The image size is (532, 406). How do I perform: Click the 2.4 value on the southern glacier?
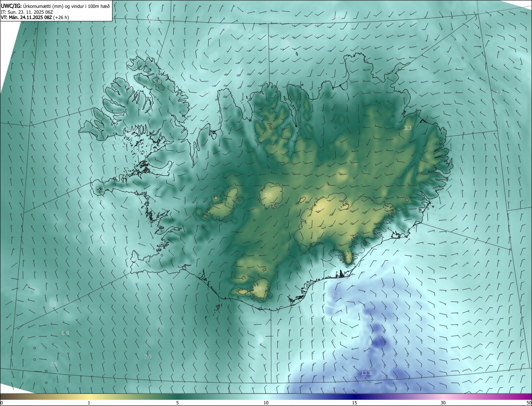[x=258, y=289]
